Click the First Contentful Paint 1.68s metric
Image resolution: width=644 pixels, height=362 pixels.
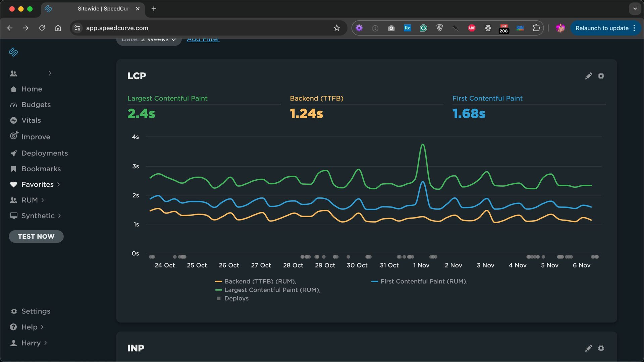point(469,114)
